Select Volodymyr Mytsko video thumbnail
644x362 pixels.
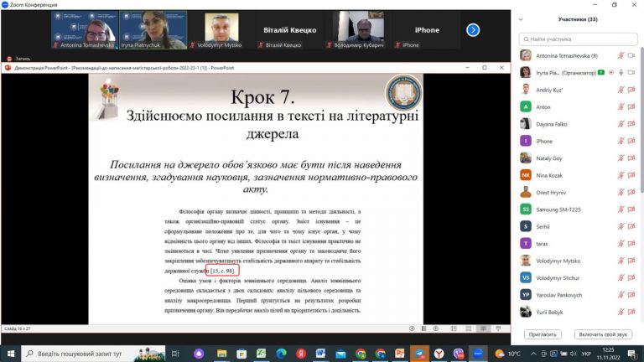point(221,30)
